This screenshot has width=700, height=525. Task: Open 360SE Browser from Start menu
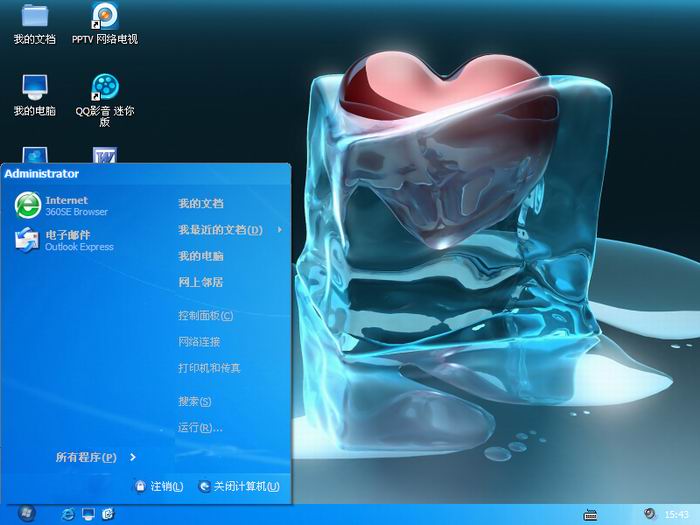[x=62, y=206]
